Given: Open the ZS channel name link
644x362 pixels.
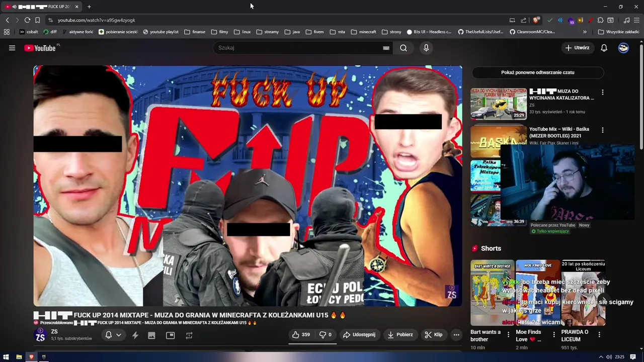Looking at the screenshot, I should [54, 332].
